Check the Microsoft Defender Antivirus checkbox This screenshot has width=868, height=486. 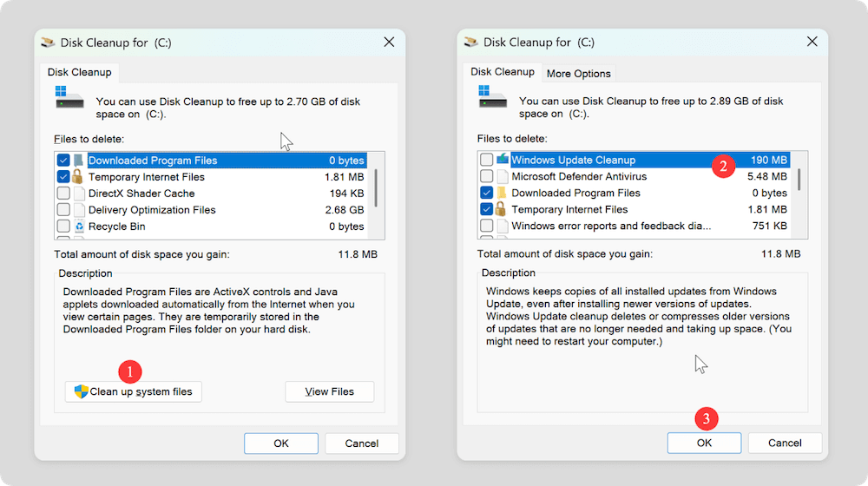pos(486,176)
